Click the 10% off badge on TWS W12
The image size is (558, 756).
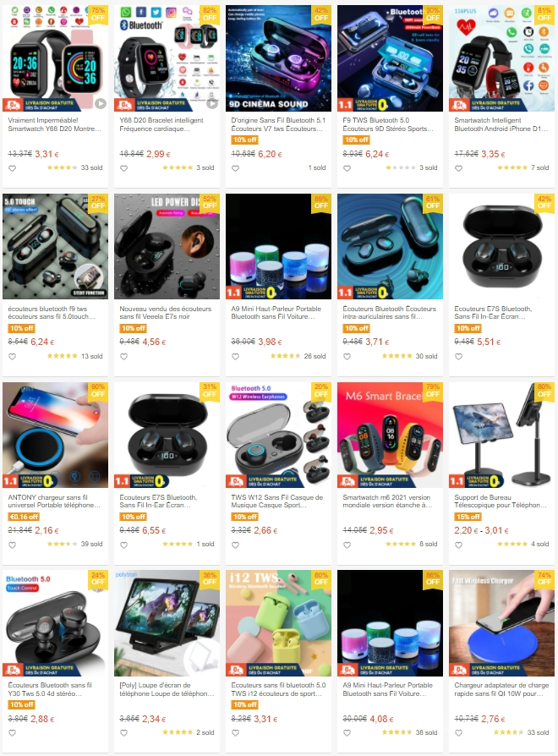pos(245,517)
